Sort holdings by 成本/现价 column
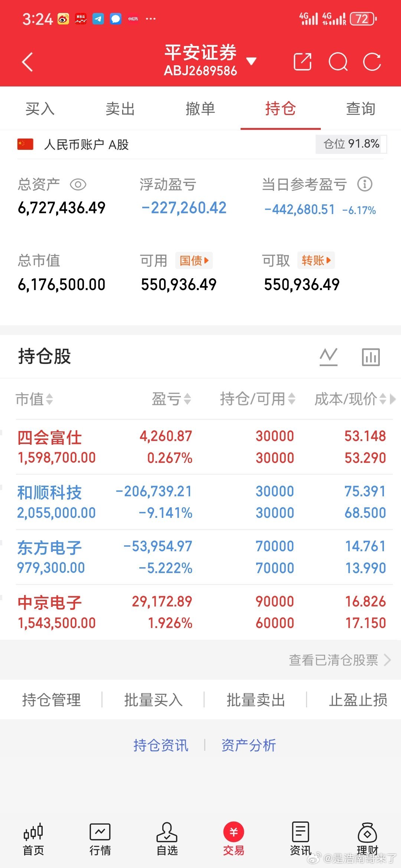This screenshot has width=401, height=868. click(350, 399)
